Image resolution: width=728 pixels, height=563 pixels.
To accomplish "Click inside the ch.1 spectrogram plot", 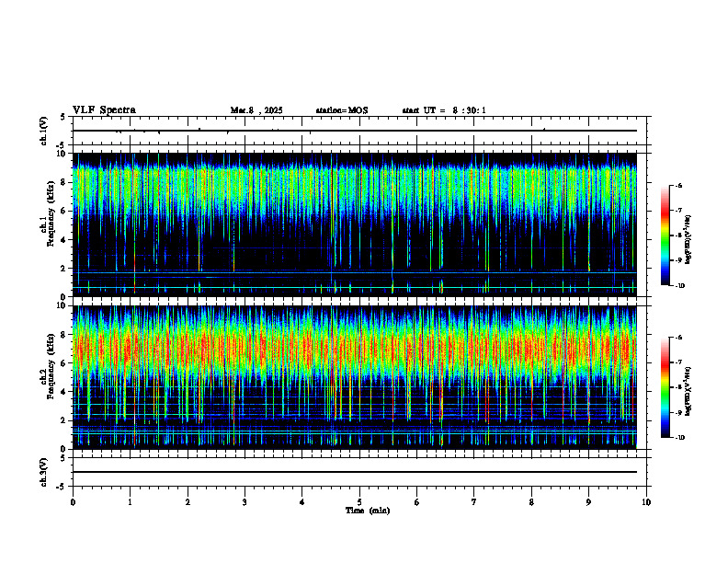I will click(x=355, y=224).
